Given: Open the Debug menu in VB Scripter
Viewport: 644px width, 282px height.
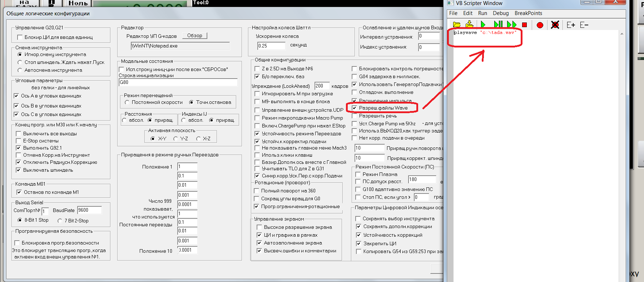Looking at the screenshot, I should (x=501, y=13).
